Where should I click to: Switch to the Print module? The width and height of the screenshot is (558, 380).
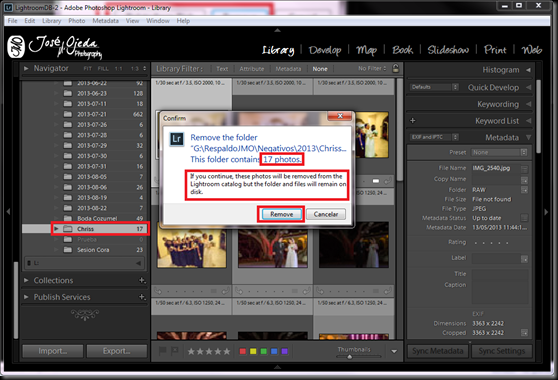495,50
